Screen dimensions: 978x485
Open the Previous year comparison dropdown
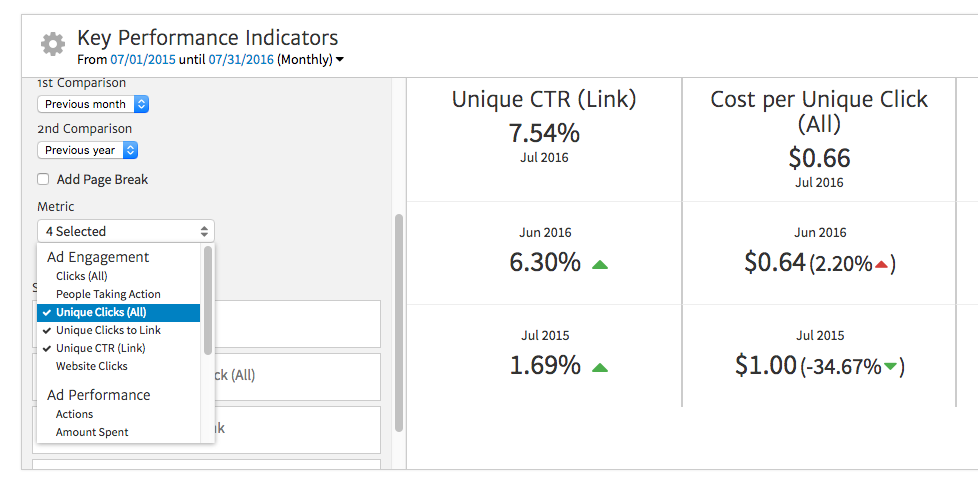87,150
